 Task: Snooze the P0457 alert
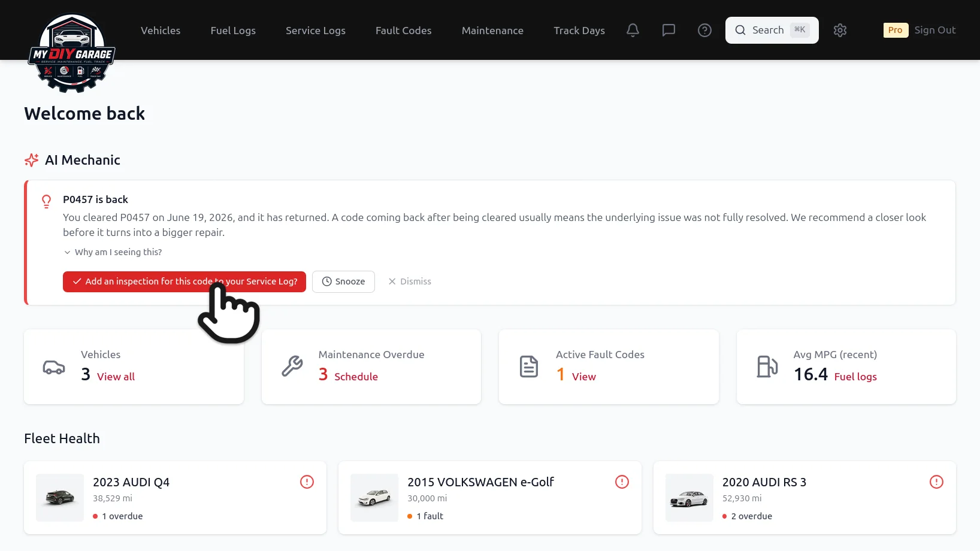tap(343, 281)
